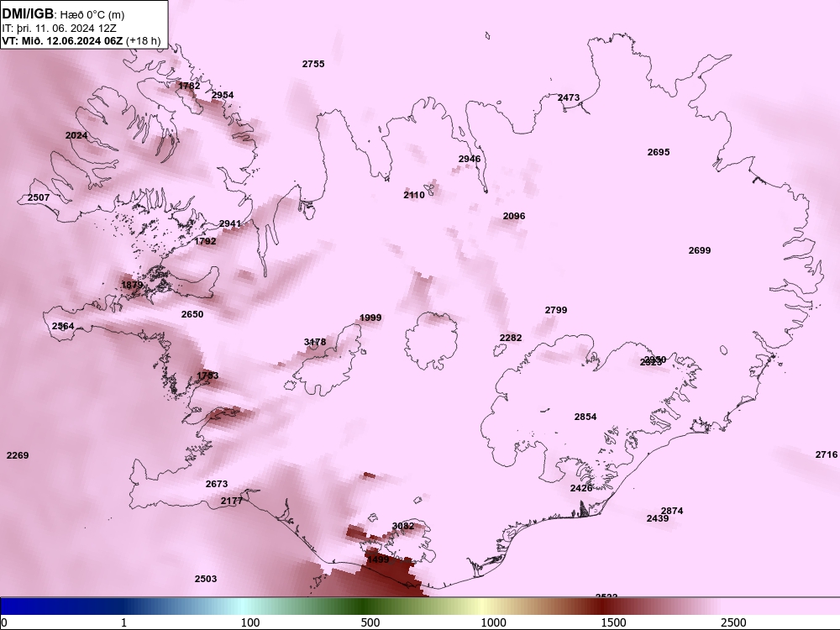Click the color scale label 2500
This screenshot has width=840, height=630.
(x=732, y=622)
